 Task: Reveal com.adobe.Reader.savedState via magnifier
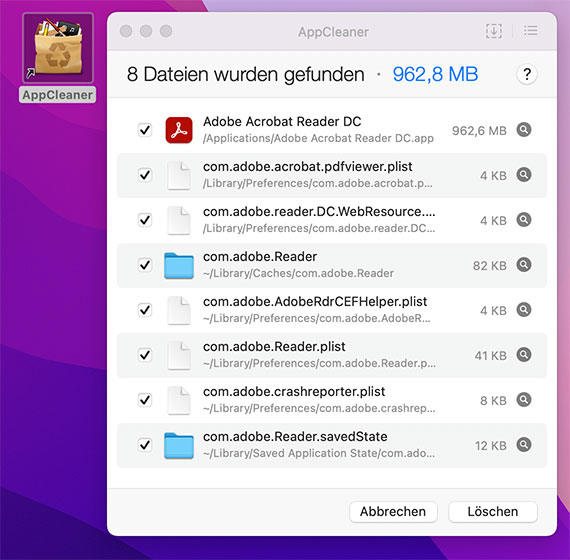tap(524, 444)
